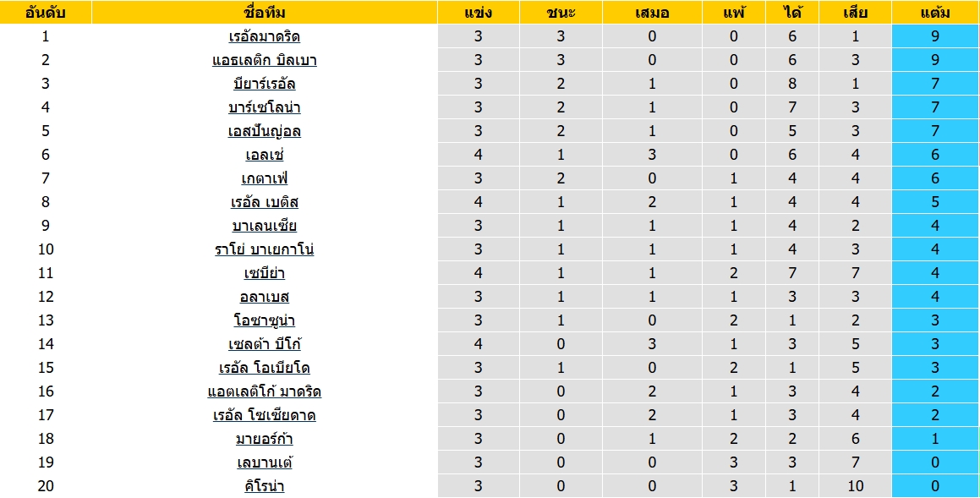The width and height of the screenshot is (980, 498).
Task: Select the ราโย่ บาเยกาโน่ link
Action: (x=265, y=249)
